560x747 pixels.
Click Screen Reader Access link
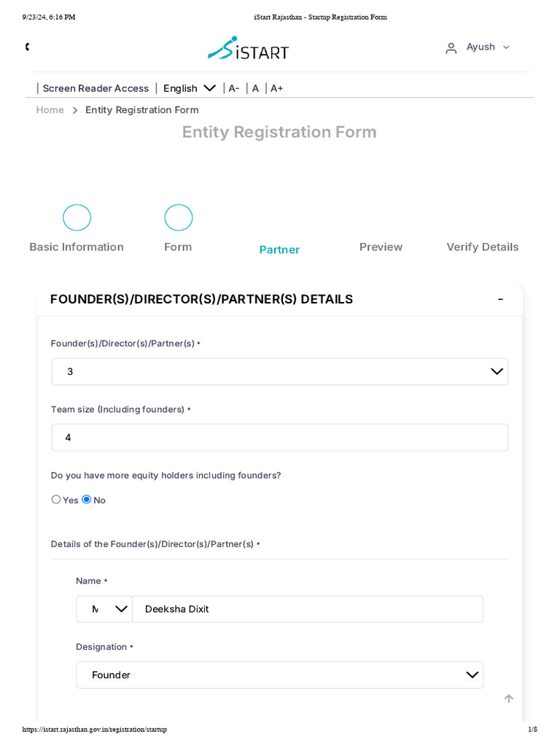click(x=96, y=88)
